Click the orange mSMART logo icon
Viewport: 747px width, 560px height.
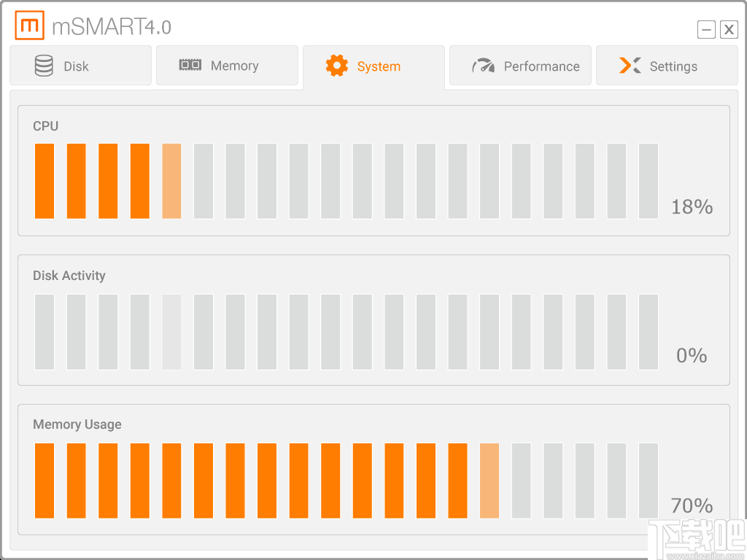click(29, 23)
